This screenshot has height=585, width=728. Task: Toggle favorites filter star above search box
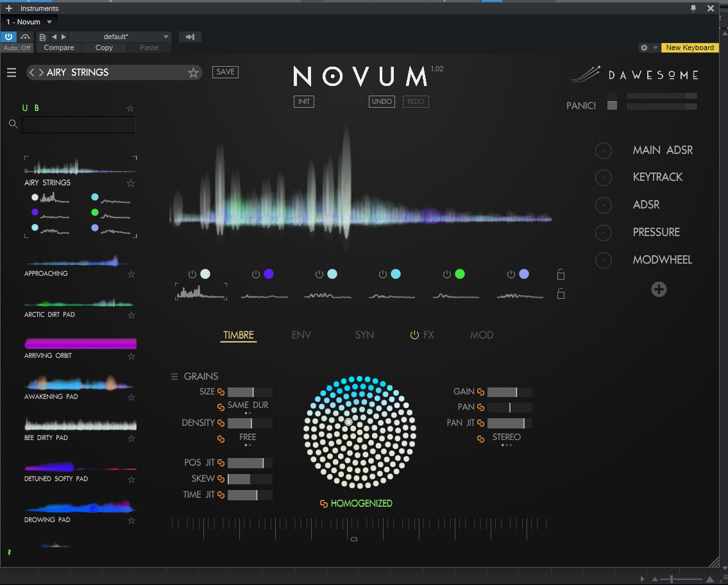pos(130,108)
